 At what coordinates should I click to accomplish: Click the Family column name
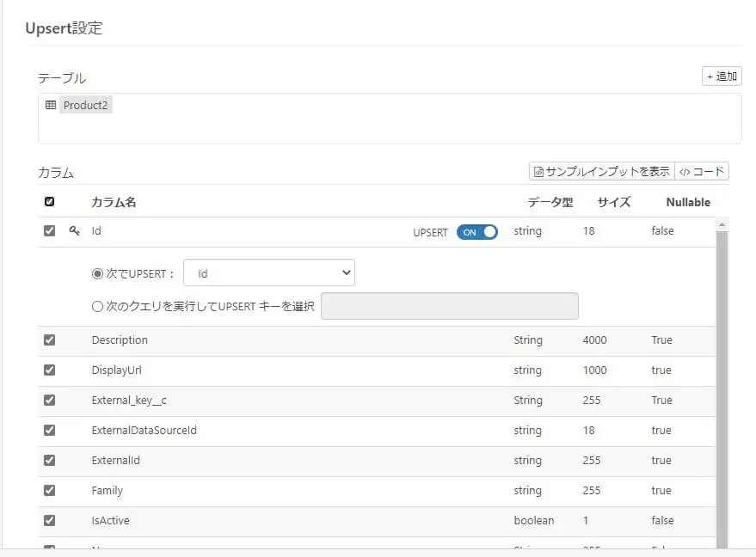tap(107, 491)
